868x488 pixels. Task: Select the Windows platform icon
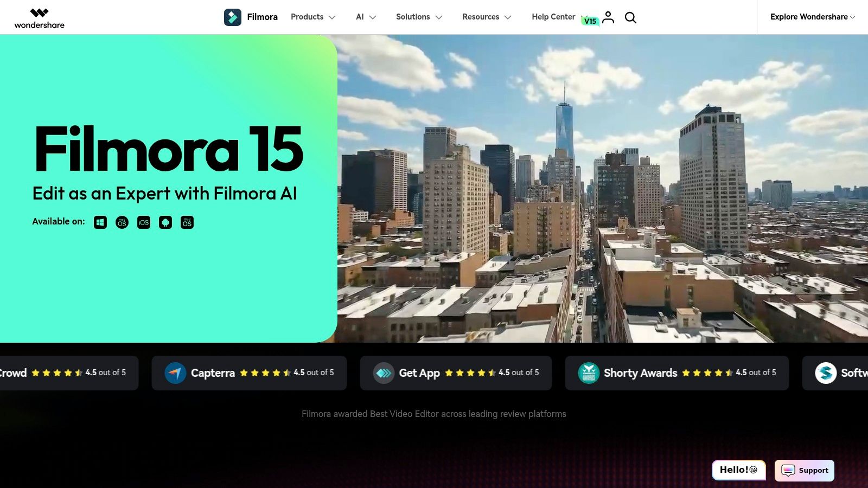[x=100, y=222]
